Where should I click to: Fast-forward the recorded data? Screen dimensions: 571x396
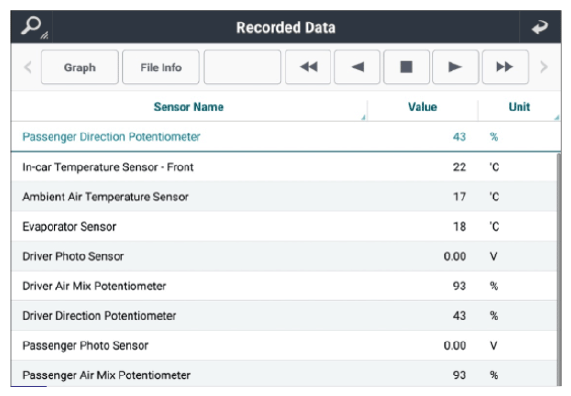pyautogui.click(x=505, y=67)
